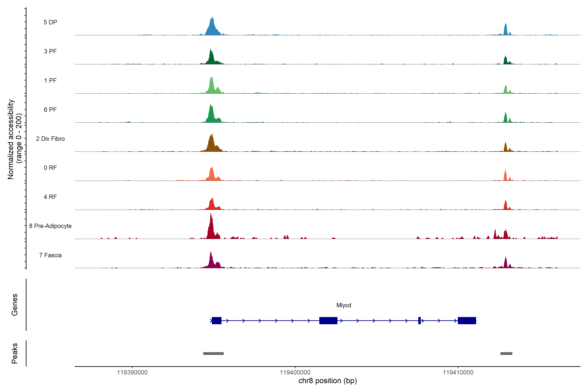The width and height of the screenshot is (588, 392).
Task: Click the 8 Pre-Adipocyte track label
Action: 50,226
